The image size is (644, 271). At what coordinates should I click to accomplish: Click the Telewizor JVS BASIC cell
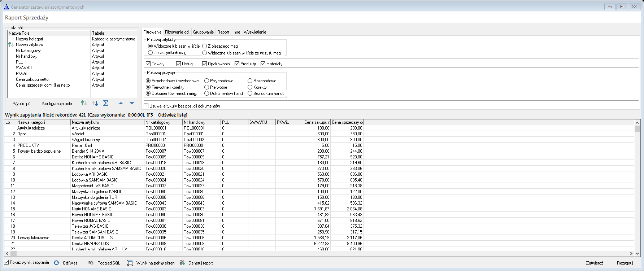click(107, 226)
